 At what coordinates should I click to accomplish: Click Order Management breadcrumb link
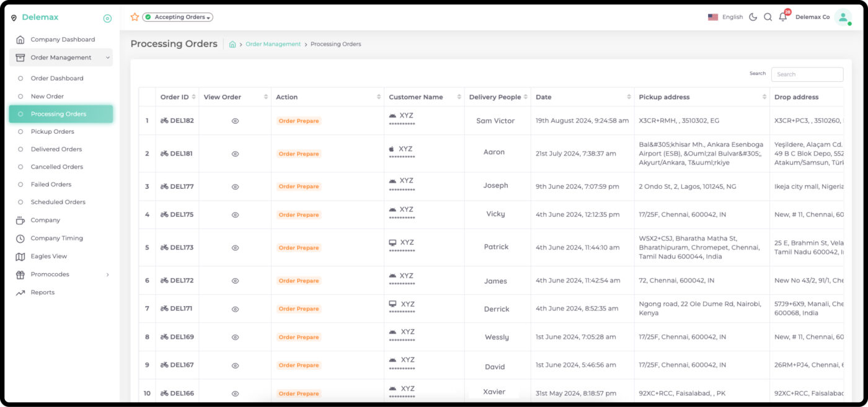(x=273, y=45)
